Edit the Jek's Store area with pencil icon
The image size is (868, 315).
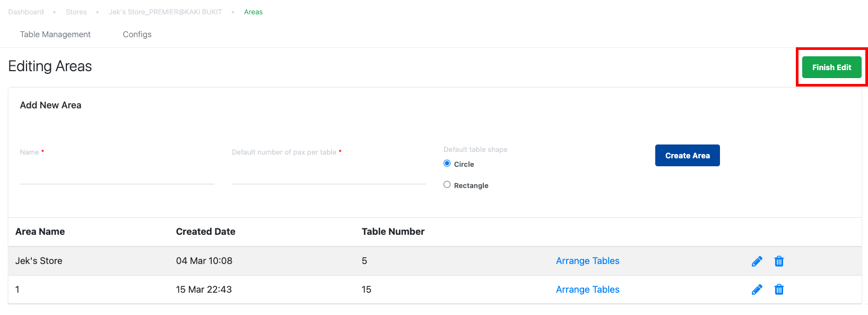[757, 261]
